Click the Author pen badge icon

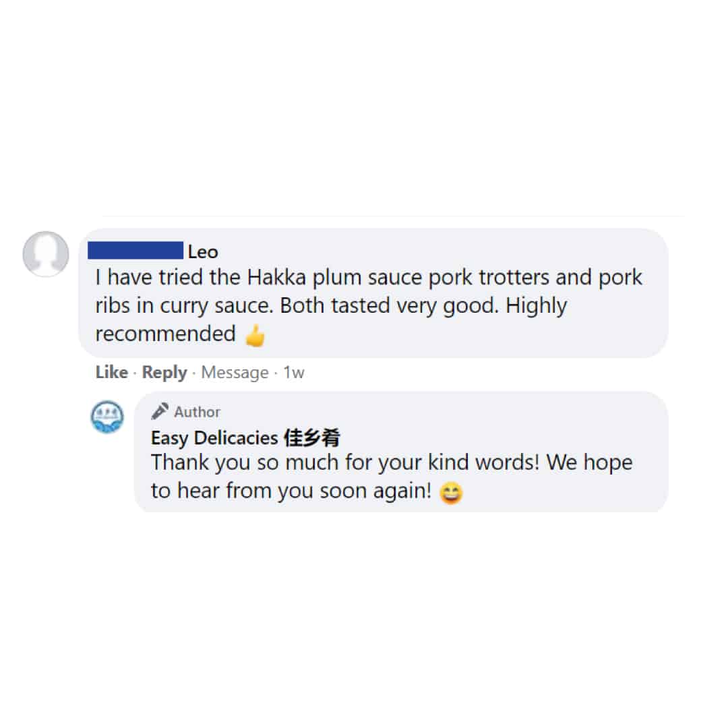(x=160, y=411)
